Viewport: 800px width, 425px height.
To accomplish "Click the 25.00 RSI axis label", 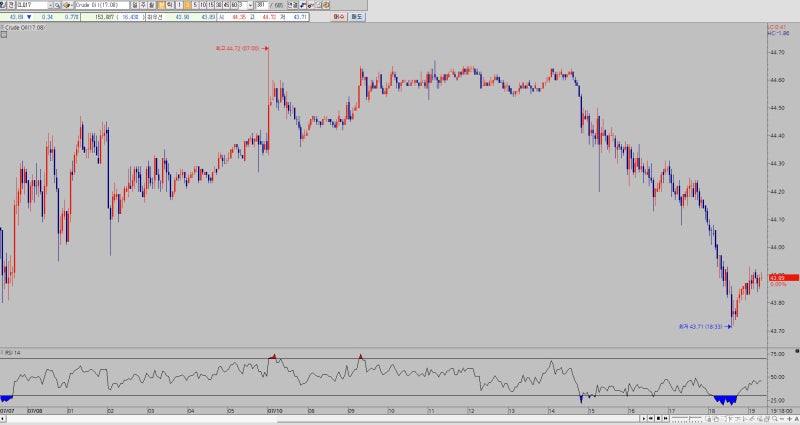I will (x=778, y=401).
